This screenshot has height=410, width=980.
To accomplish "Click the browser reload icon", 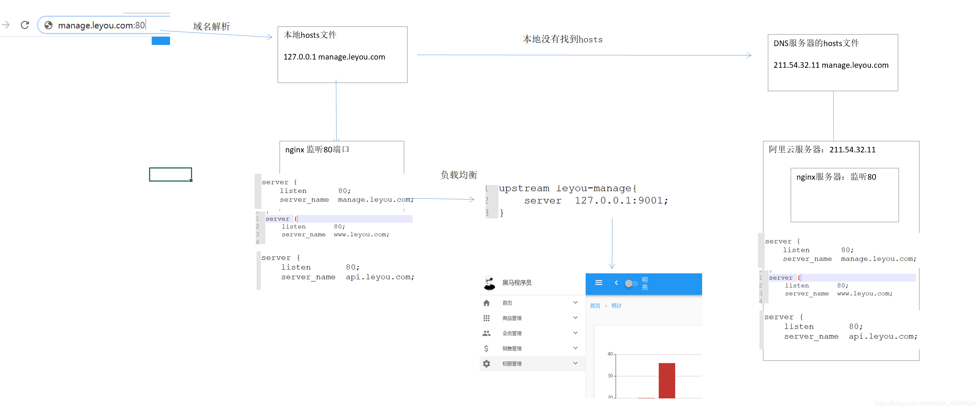I will pos(25,25).
